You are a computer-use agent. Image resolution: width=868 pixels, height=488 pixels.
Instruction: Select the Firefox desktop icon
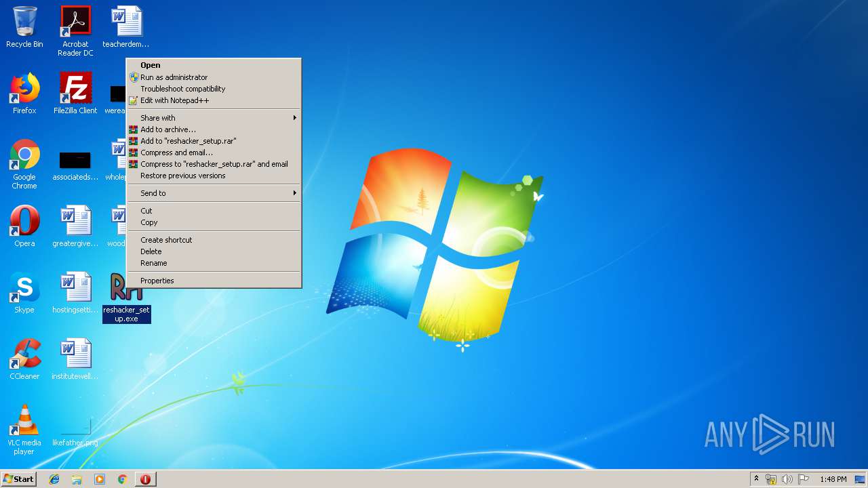(24, 94)
